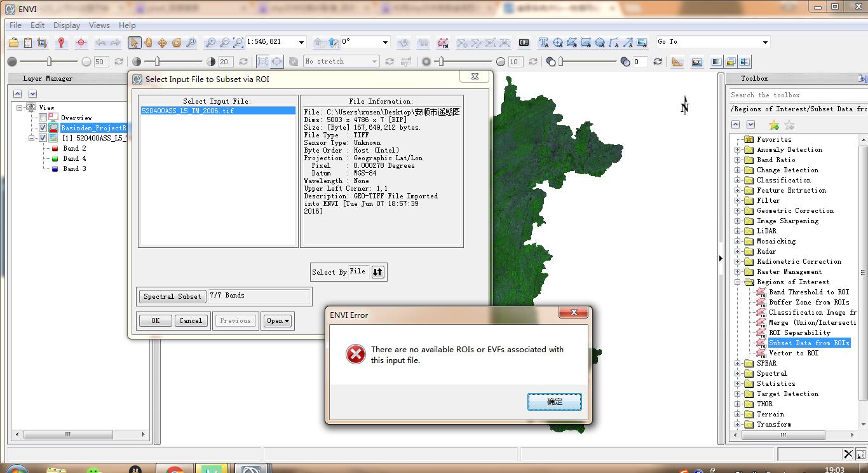Viewport: 868px width, 473px height.
Task: Expand the Classification toolbox folder
Action: pyautogui.click(x=738, y=180)
